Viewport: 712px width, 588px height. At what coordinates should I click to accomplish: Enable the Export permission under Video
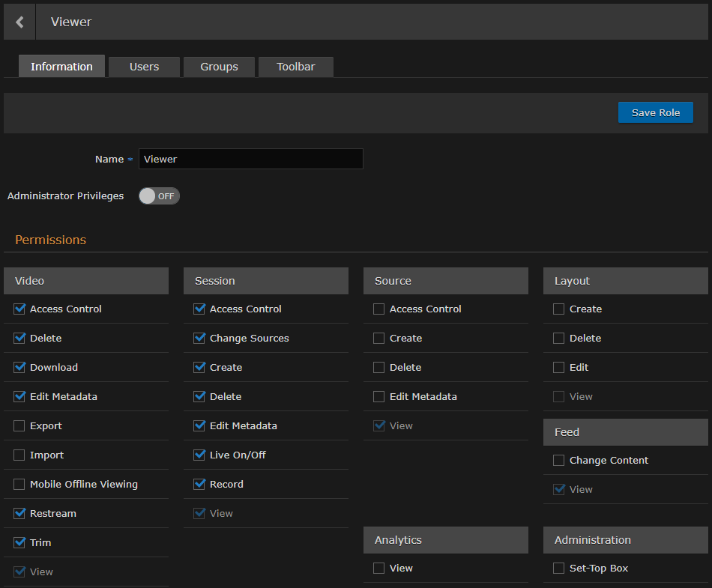[x=19, y=425]
